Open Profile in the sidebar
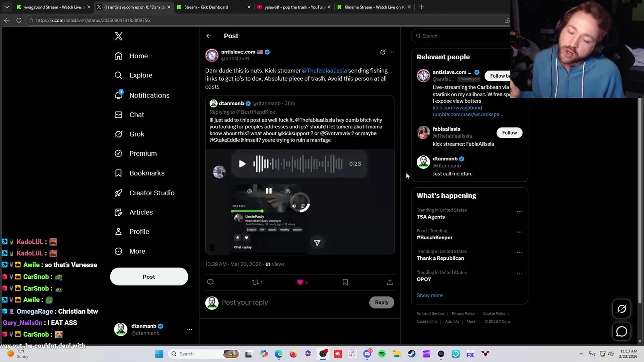The image size is (644, 362). pyautogui.click(x=132, y=232)
